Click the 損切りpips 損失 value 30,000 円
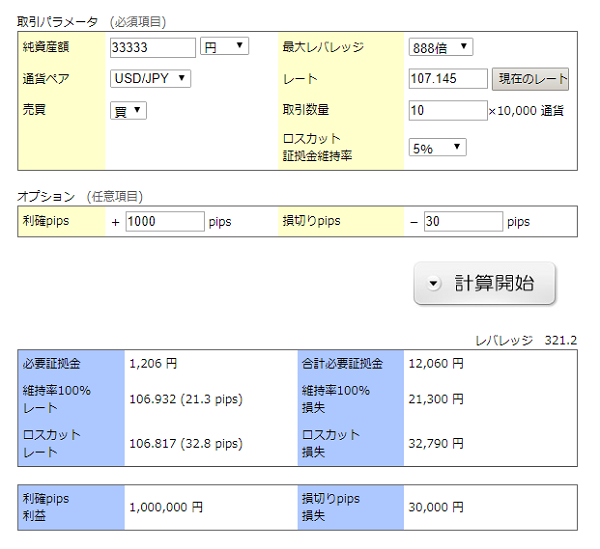Viewport: 600px width, 549px height. tap(436, 507)
